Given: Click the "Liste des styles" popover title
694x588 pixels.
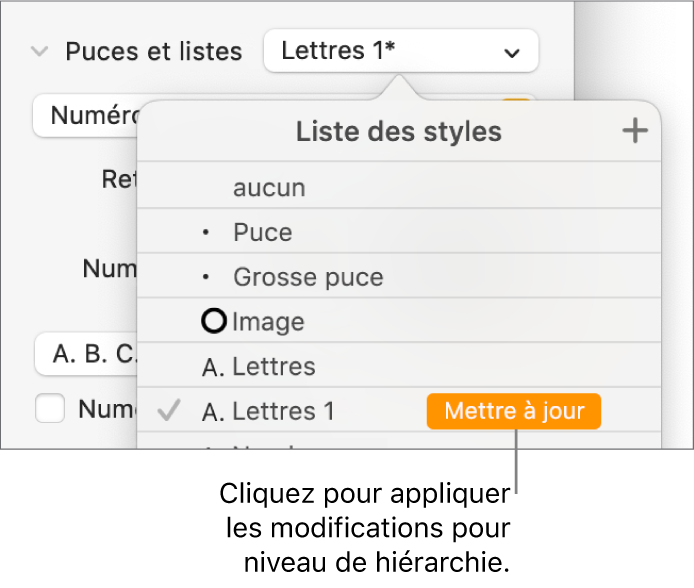Looking at the screenshot, I should click(399, 131).
